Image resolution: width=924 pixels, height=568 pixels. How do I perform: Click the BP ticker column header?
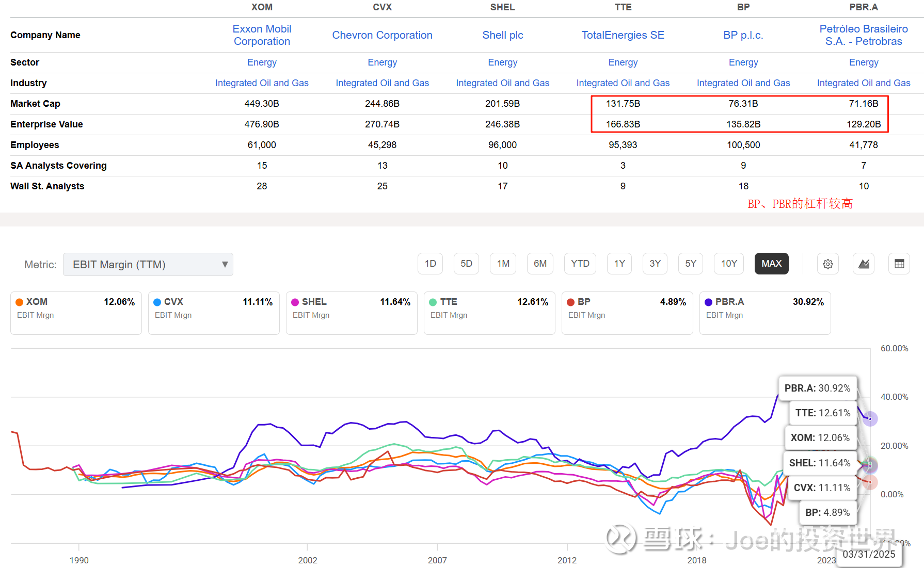[x=743, y=7]
